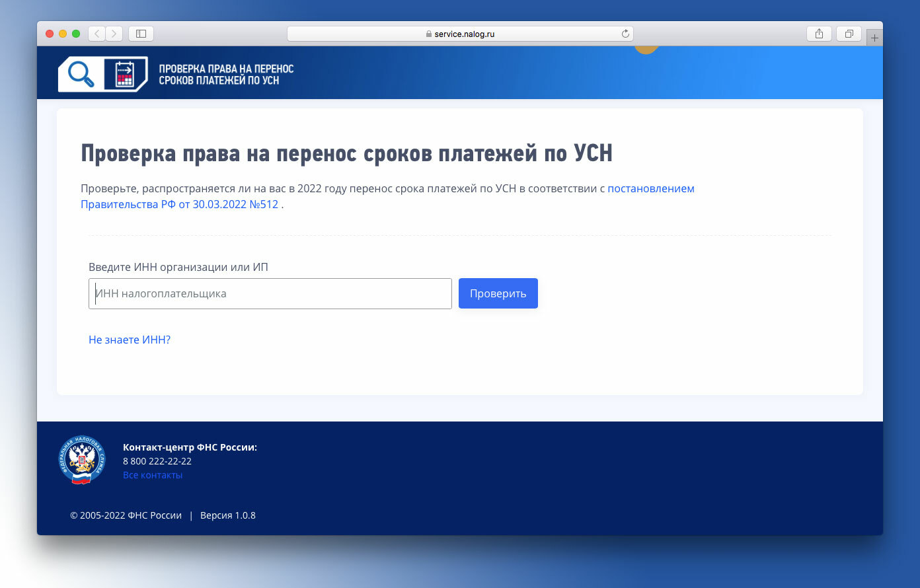This screenshot has width=920, height=588.
Task: Click the service.nalog.ru address bar
Action: [x=460, y=34]
